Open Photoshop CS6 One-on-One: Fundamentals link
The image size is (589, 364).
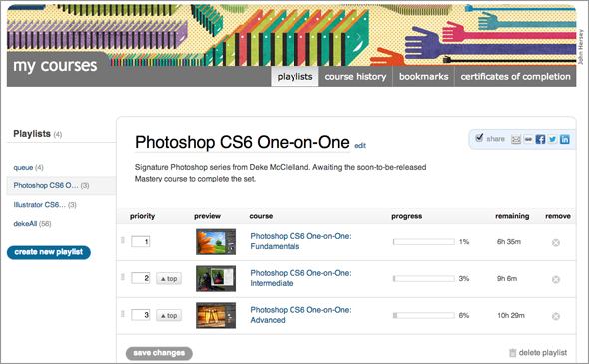tap(300, 241)
